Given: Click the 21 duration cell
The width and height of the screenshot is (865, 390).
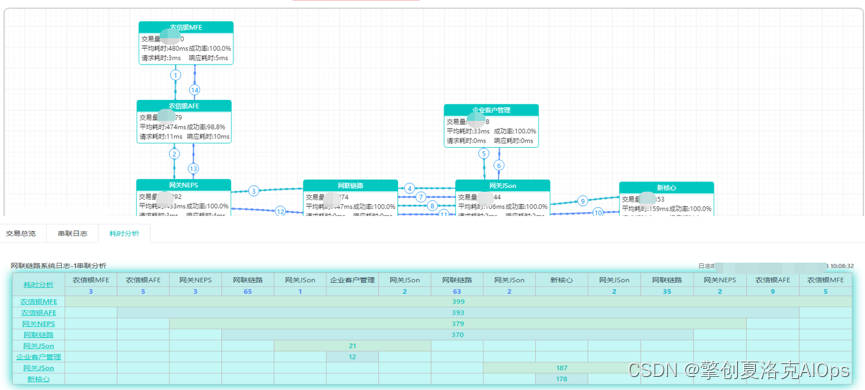Looking at the screenshot, I should click(353, 346).
